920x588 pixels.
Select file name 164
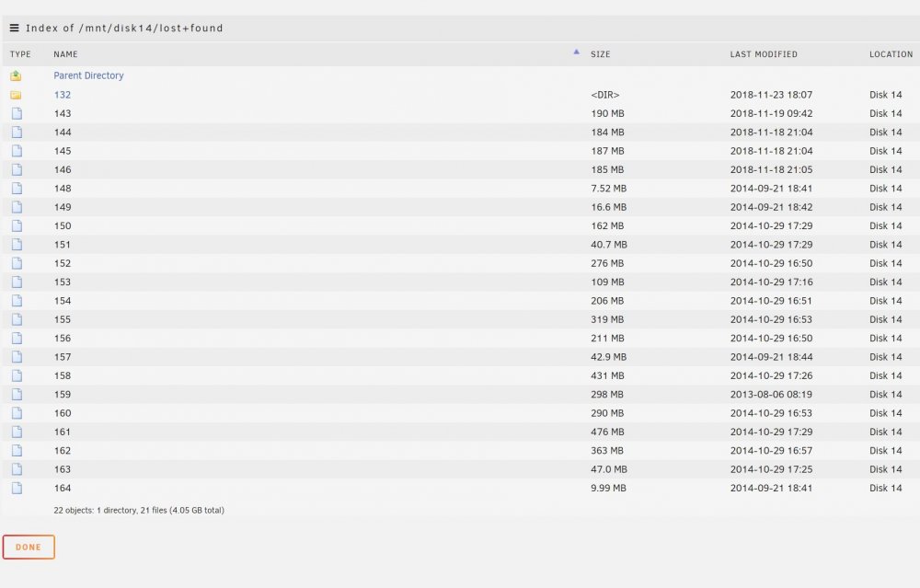pyautogui.click(x=63, y=489)
